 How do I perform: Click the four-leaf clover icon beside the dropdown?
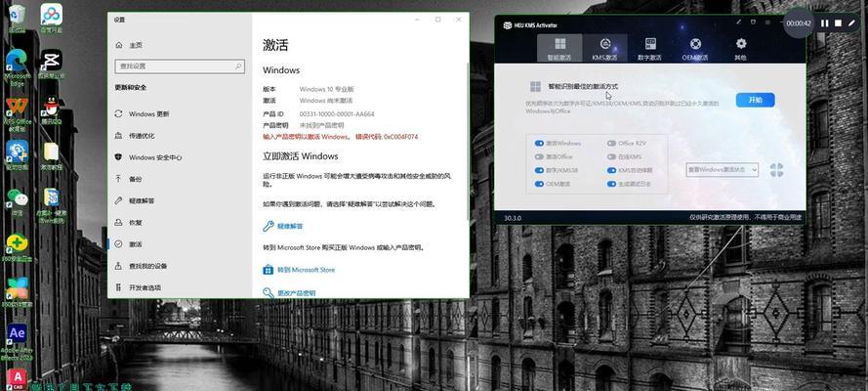tap(776, 170)
